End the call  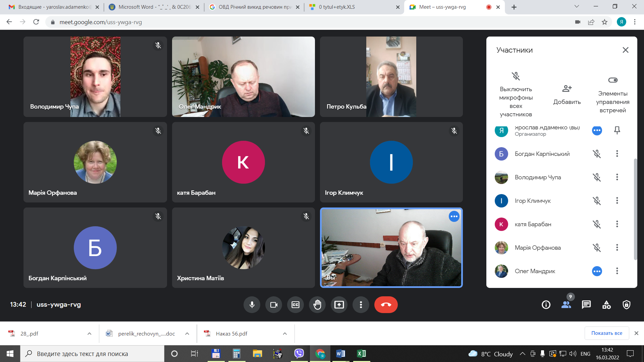click(x=386, y=305)
